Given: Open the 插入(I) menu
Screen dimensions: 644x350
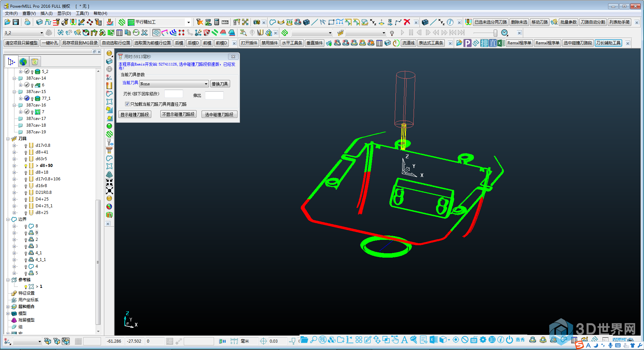Looking at the screenshot, I should (x=47, y=13).
